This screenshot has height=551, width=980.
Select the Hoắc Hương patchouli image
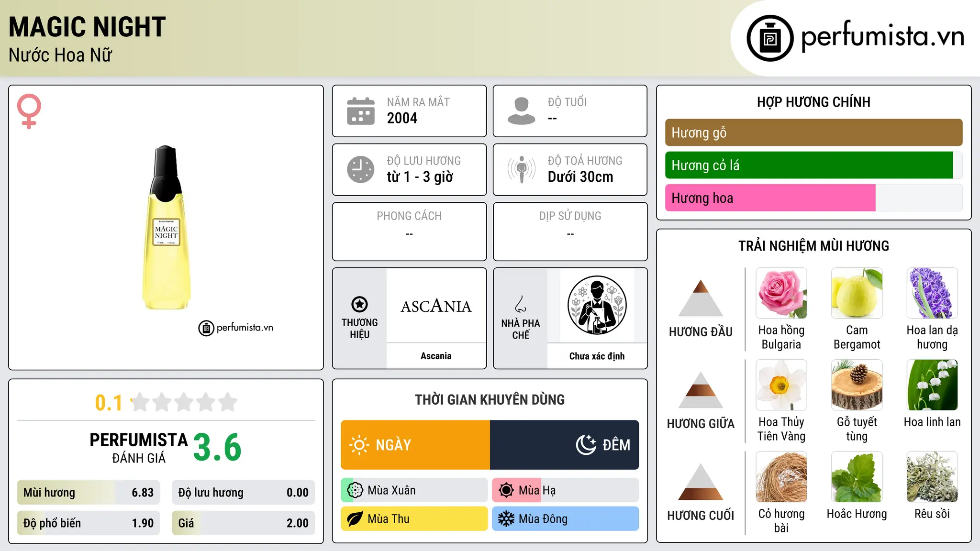click(857, 477)
